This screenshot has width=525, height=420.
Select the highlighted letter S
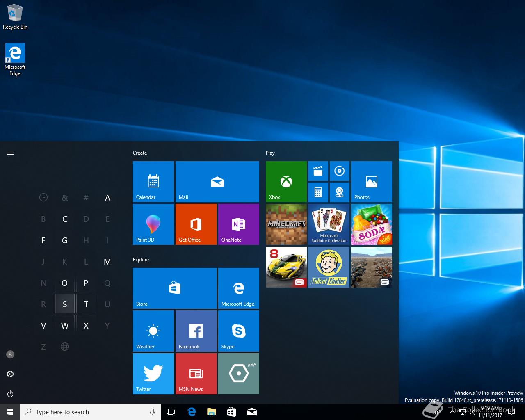click(65, 304)
